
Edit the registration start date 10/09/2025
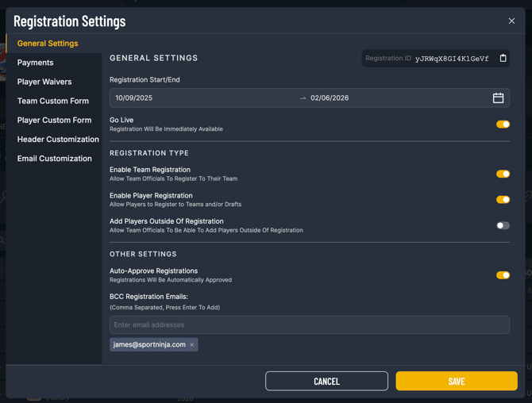134,98
